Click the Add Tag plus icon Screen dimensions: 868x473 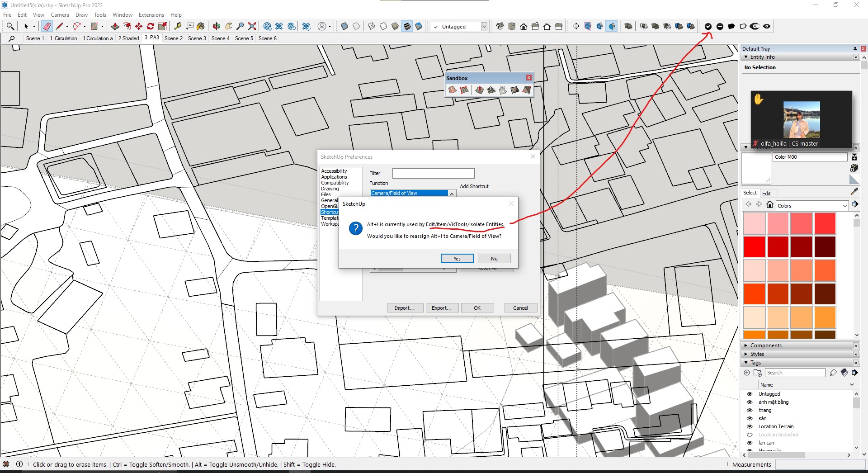[747, 373]
